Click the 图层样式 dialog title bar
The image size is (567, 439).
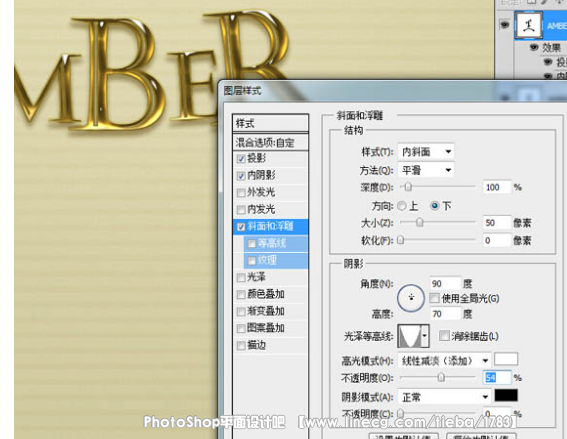[392, 91]
